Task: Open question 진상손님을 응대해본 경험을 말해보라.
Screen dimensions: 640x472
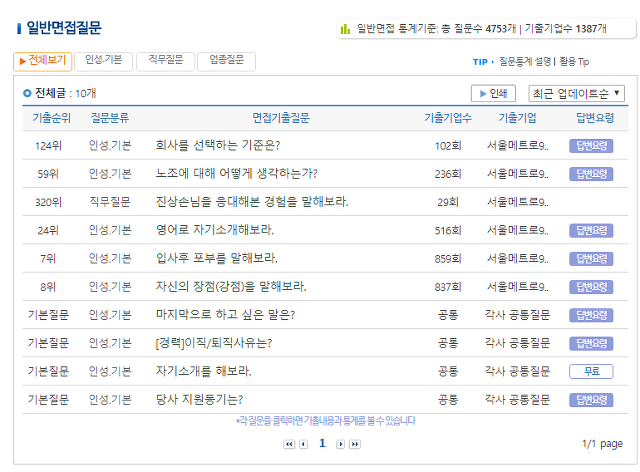Action: click(252, 202)
